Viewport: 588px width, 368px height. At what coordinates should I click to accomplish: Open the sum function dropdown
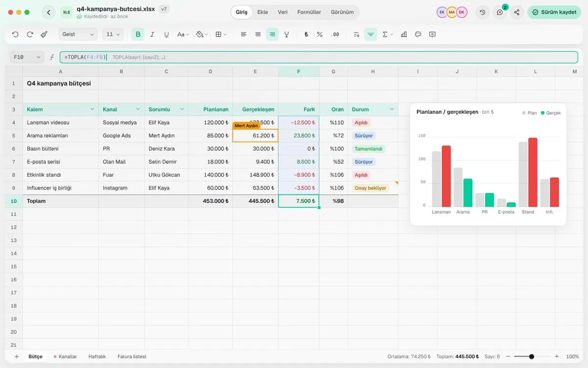click(x=388, y=34)
